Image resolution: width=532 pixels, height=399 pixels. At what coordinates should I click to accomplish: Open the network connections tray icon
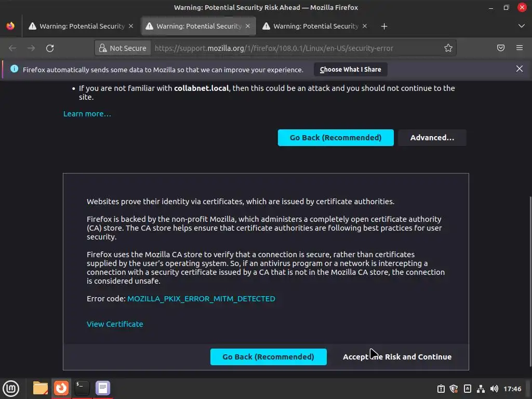tap(481, 389)
